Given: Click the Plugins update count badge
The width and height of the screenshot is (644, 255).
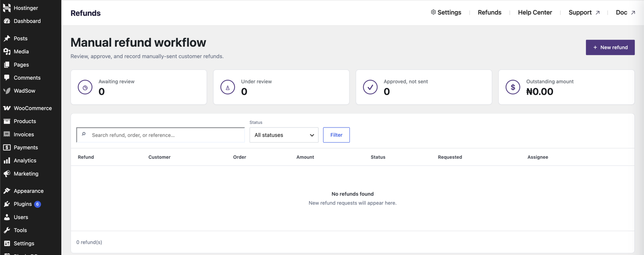Looking at the screenshot, I should [x=37, y=204].
